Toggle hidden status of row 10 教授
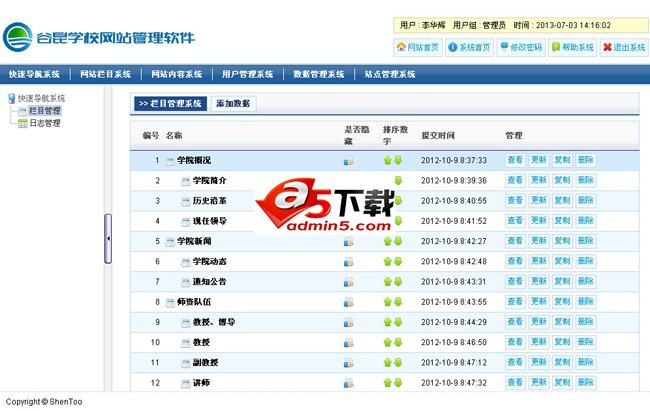Viewport: 650px width, 411px height. click(348, 343)
